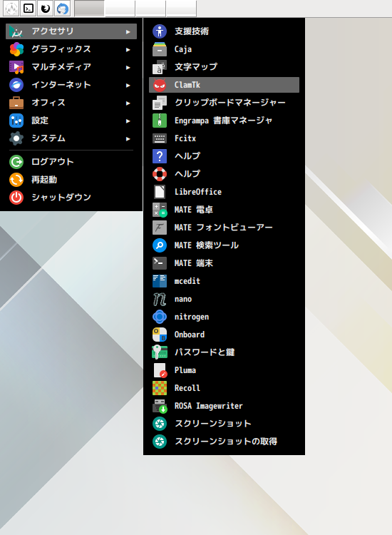
Task: Select the マルチメディア menu category
Action: (71, 67)
